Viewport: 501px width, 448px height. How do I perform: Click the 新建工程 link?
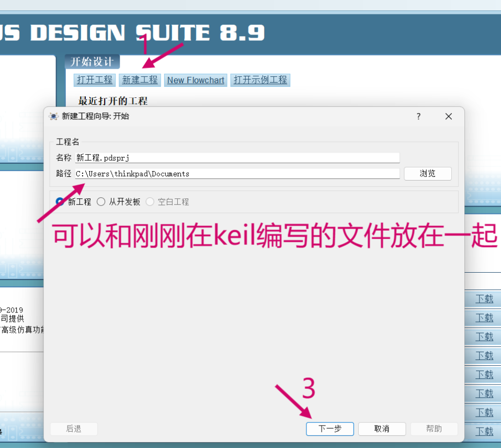(x=140, y=80)
